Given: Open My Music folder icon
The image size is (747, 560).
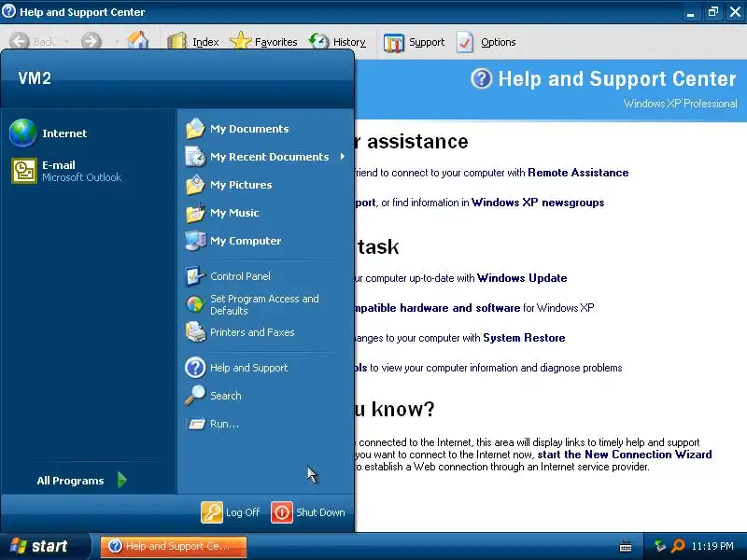Looking at the screenshot, I should [195, 213].
